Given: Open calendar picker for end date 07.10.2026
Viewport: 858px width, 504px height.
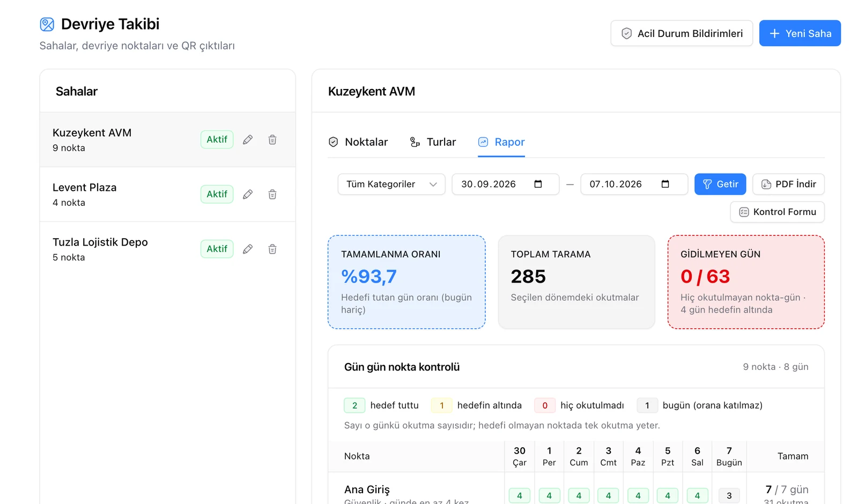Looking at the screenshot, I should [x=665, y=184].
